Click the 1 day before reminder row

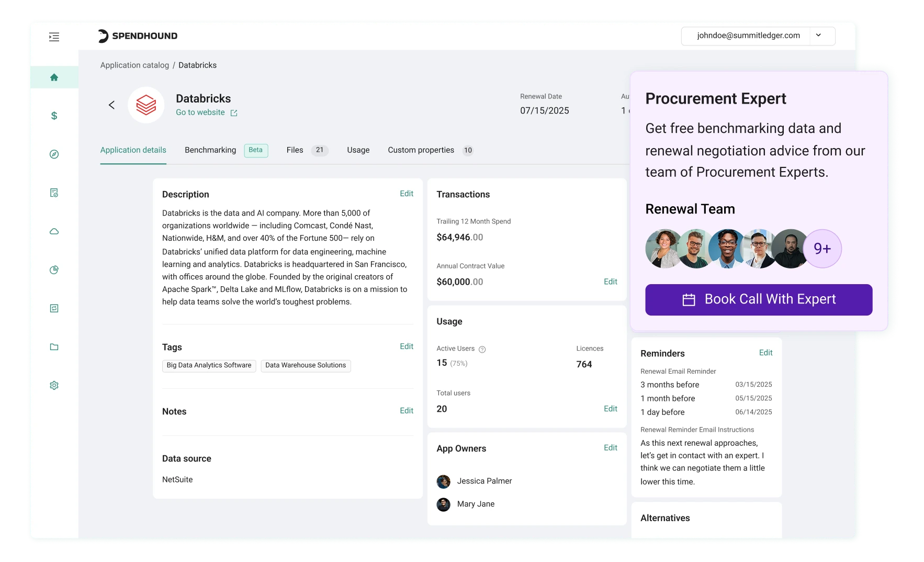[706, 412]
